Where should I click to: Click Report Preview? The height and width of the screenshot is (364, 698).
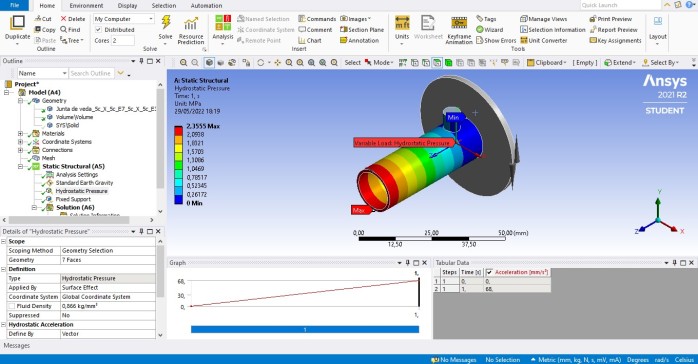pos(613,29)
